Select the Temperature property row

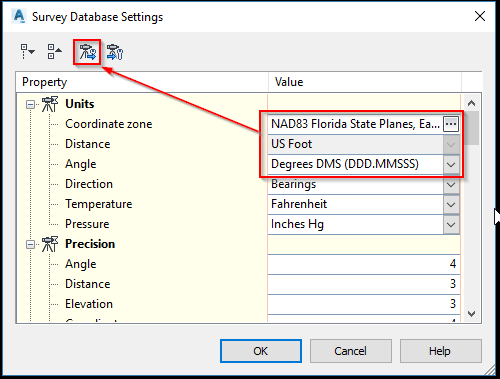point(99,204)
